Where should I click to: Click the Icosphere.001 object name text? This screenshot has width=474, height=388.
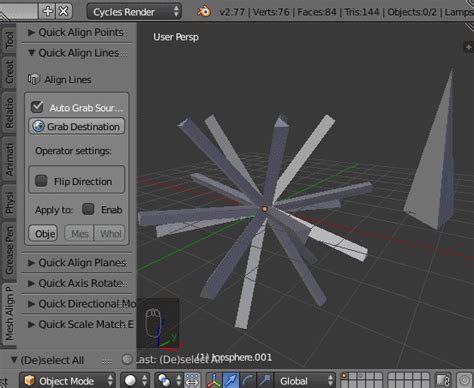[x=242, y=357]
